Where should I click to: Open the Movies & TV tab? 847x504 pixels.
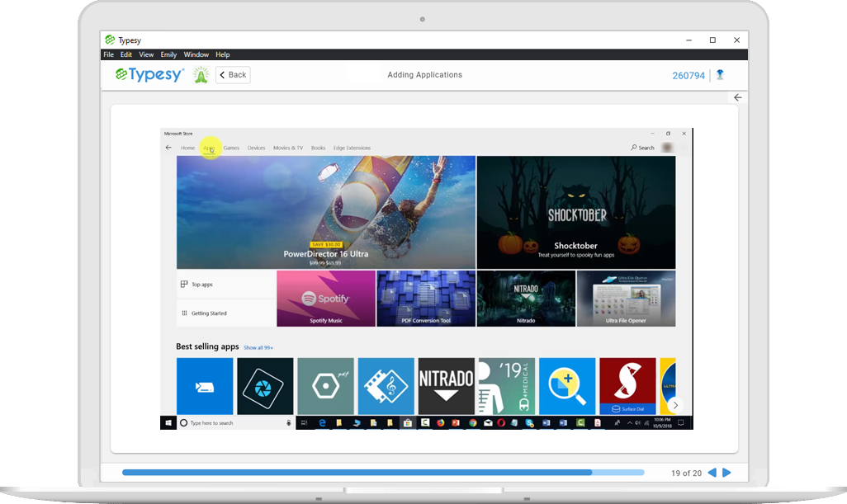(x=288, y=148)
